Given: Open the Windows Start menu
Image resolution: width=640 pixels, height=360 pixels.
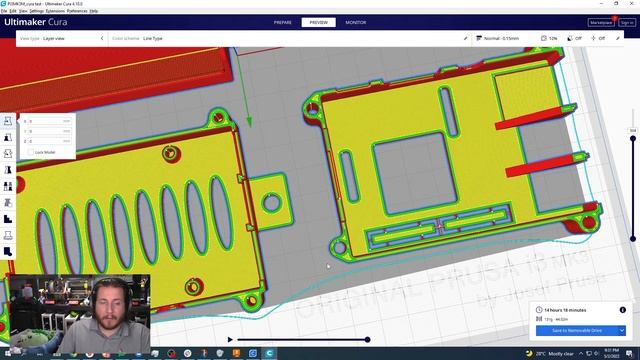Looking at the screenshot, I should (7, 353).
